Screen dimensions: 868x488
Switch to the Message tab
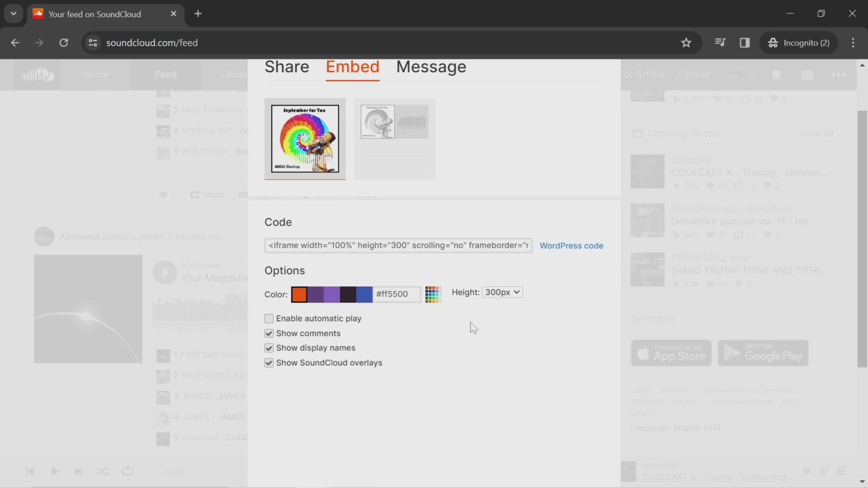430,67
